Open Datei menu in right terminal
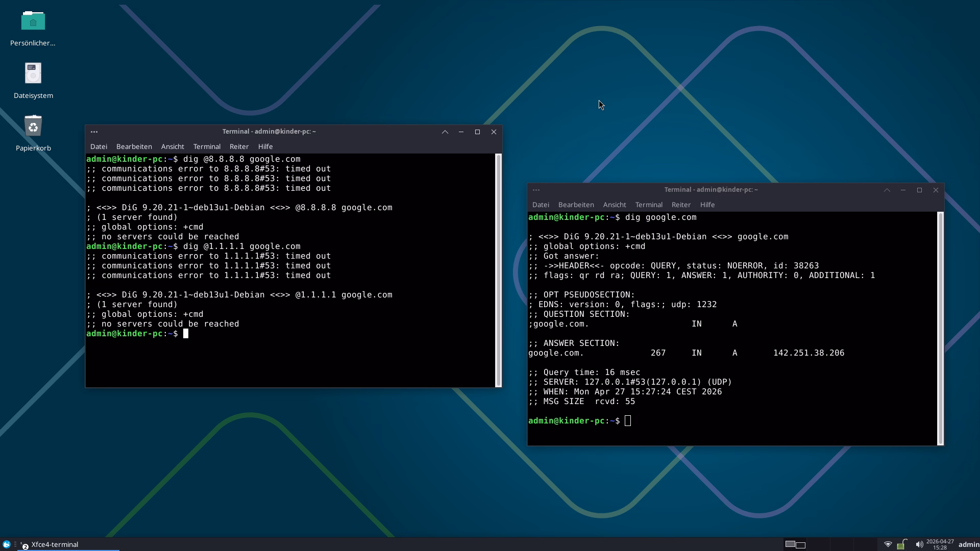 (541, 205)
